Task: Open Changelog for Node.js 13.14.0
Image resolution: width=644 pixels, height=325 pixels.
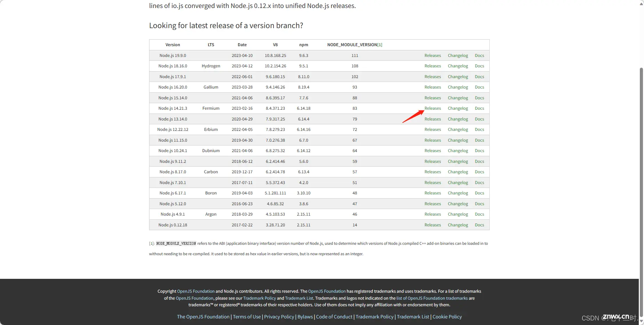Action: coord(458,119)
